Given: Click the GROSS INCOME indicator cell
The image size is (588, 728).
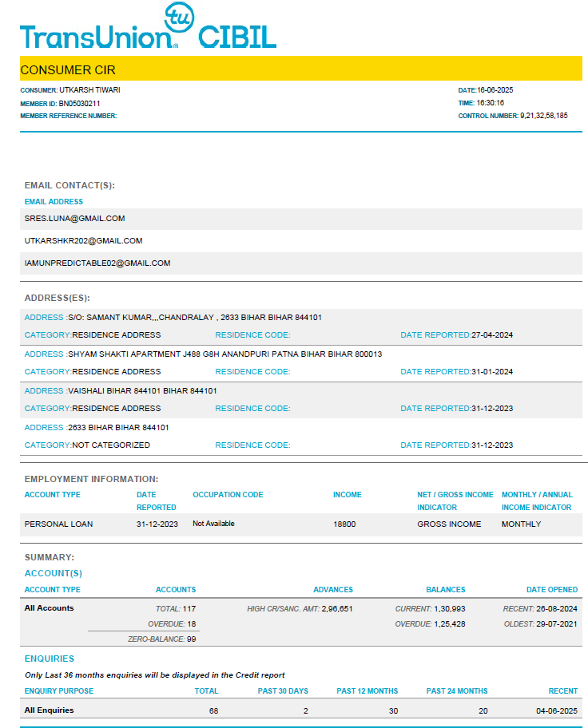Looking at the screenshot, I should [x=449, y=524].
